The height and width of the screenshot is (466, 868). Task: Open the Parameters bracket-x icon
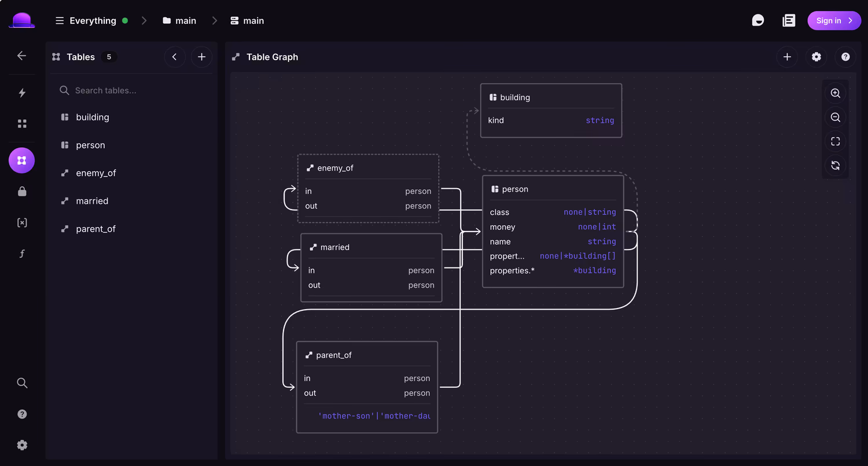(22, 223)
